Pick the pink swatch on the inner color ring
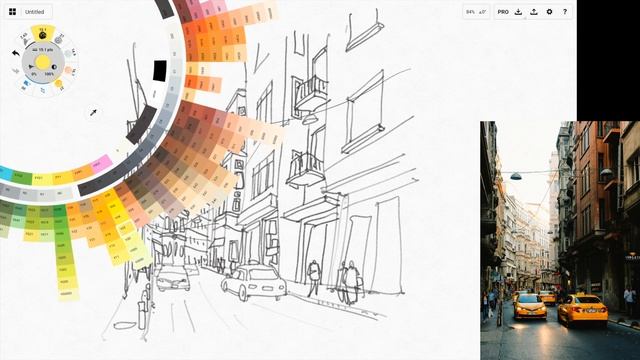 coord(102,163)
